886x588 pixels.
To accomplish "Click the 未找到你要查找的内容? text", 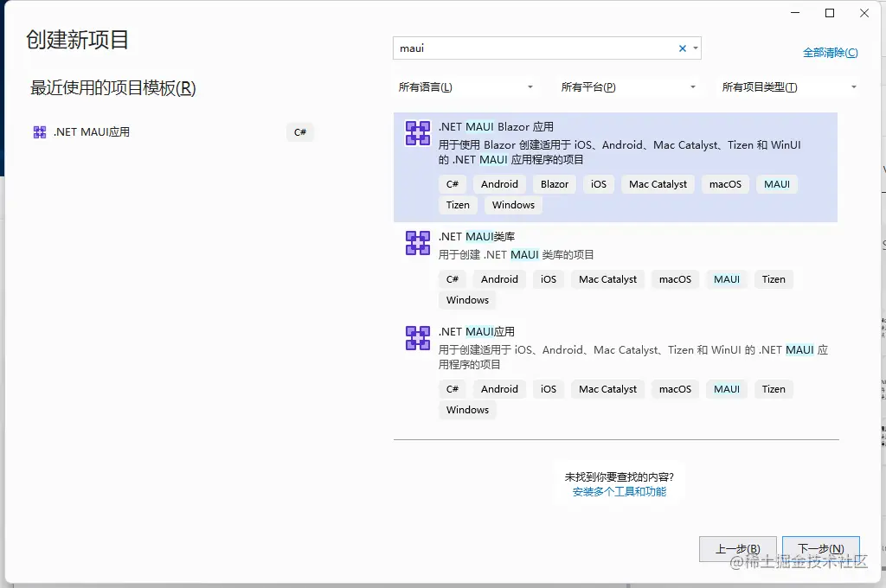I will [x=620, y=476].
